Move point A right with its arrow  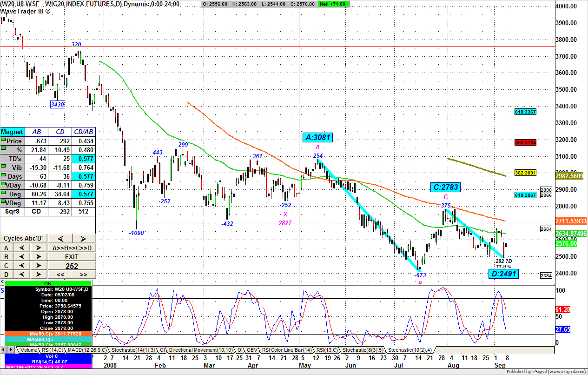coord(39,248)
